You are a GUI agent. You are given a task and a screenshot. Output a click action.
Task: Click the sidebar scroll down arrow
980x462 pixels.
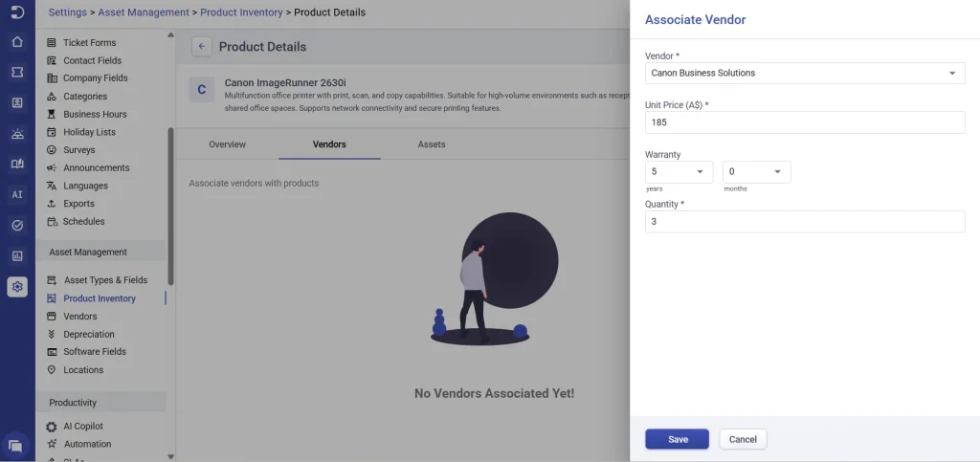170,456
